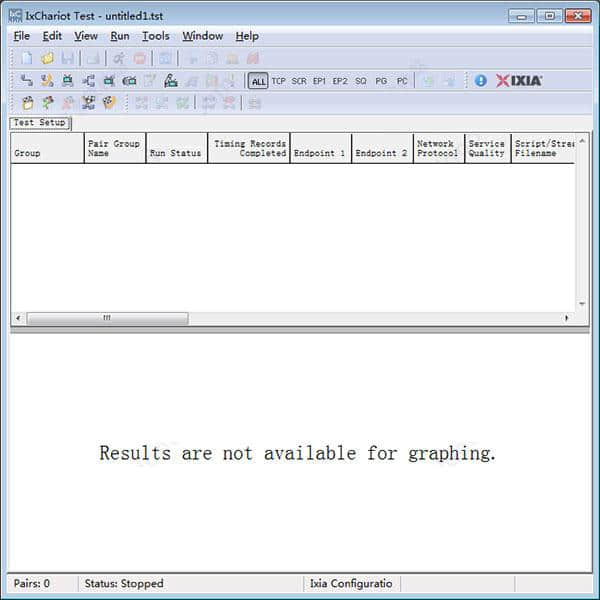Open a test file via the yellow folder icon
The image size is (600, 600).
pos(47,58)
